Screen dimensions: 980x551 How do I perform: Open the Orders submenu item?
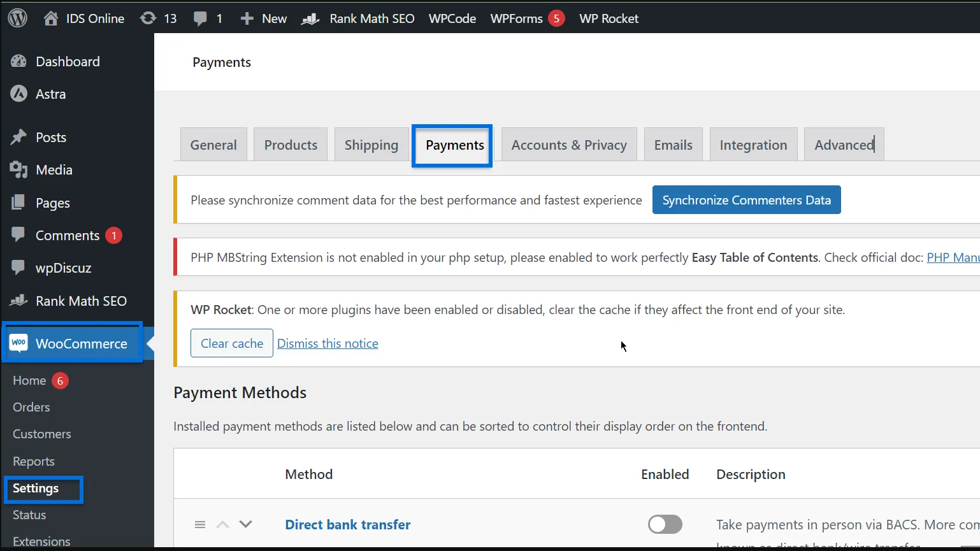pos(31,407)
